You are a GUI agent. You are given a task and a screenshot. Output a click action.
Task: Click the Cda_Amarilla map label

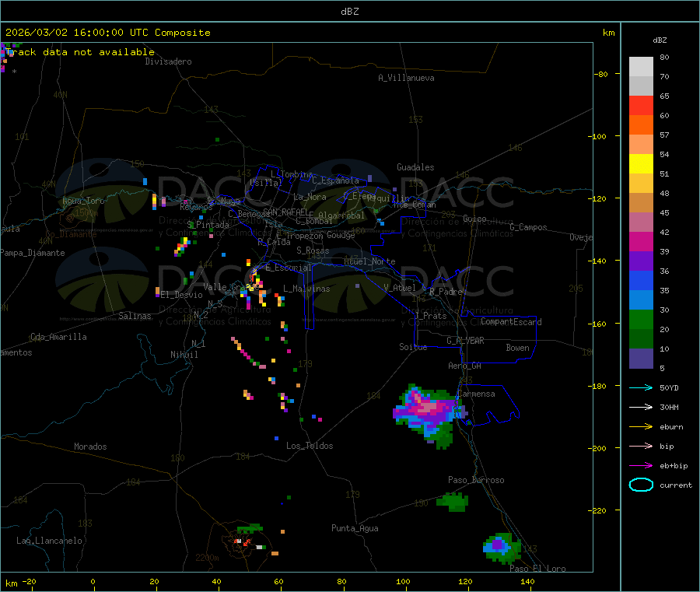coord(58,337)
